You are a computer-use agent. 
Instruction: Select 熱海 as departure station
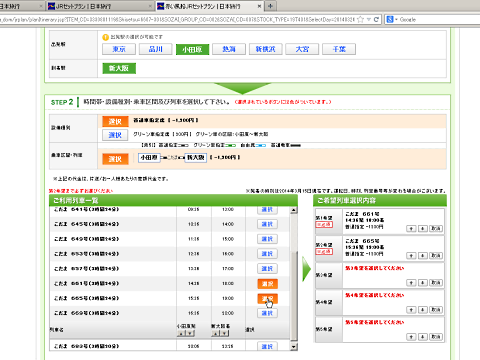coord(229,49)
